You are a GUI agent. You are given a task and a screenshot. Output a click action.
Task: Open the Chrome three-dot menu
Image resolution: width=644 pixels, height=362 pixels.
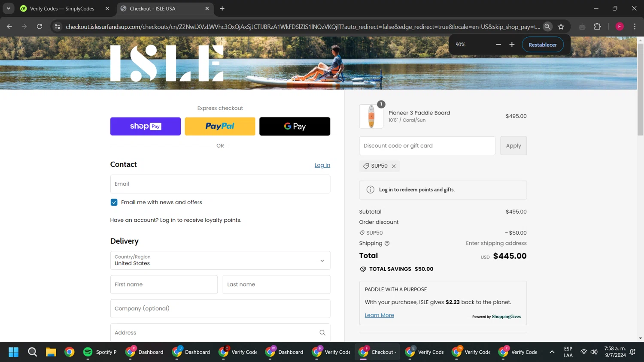click(x=635, y=27)
